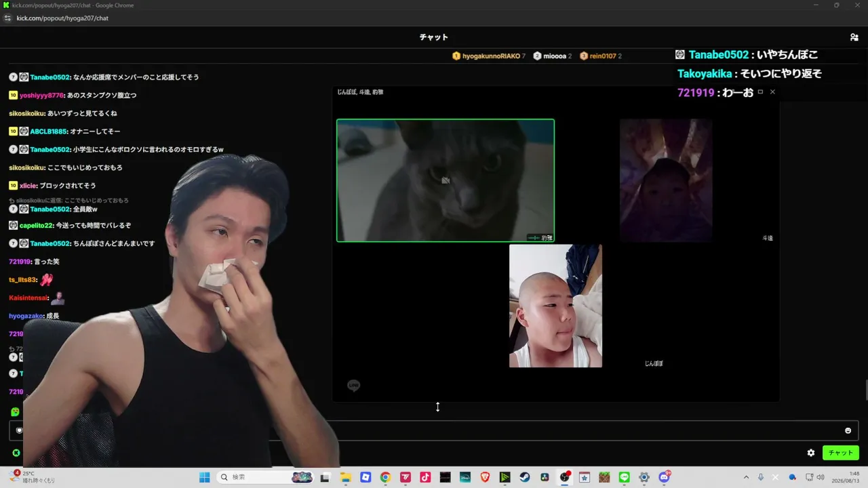Click username Kaisintensai in chat
The height and width of the screenshot is (488, 868).
click(x=28, y=298)
